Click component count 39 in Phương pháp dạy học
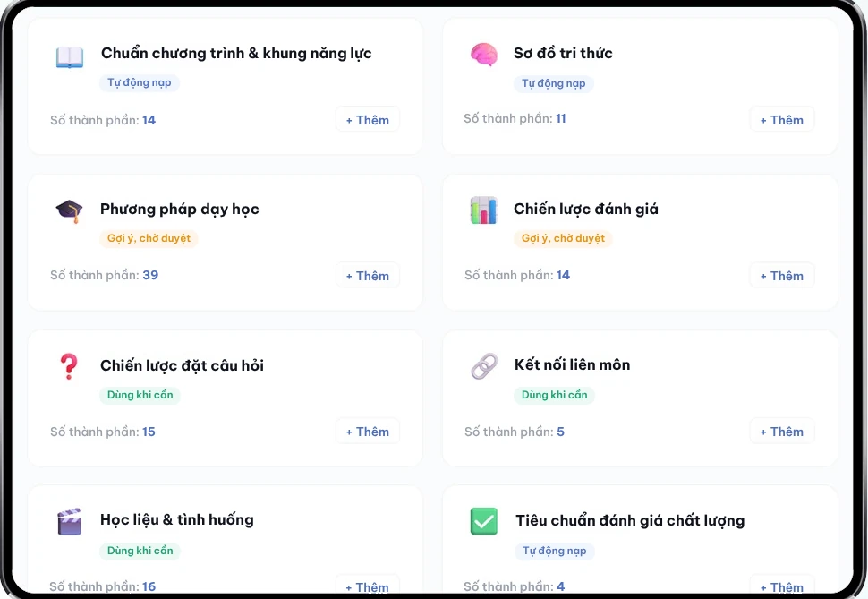868x599 pixels. click(x=150, y=276)
